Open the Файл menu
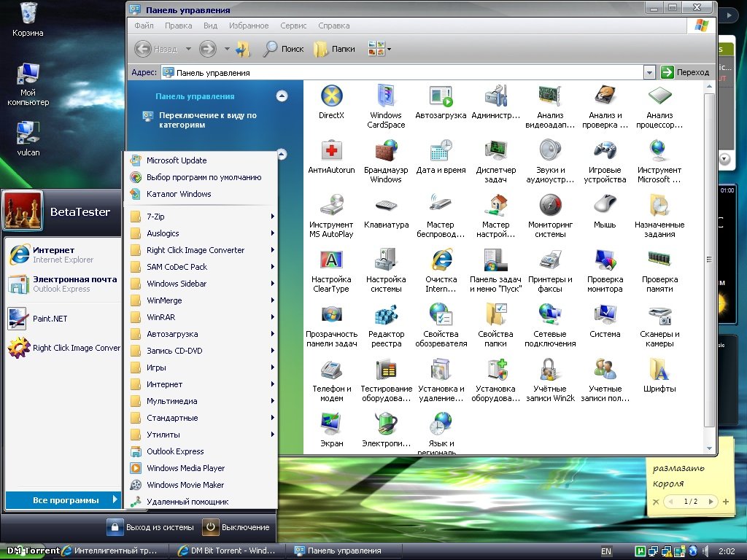Screen dimensions: 747x560 [x=144, y=26]
